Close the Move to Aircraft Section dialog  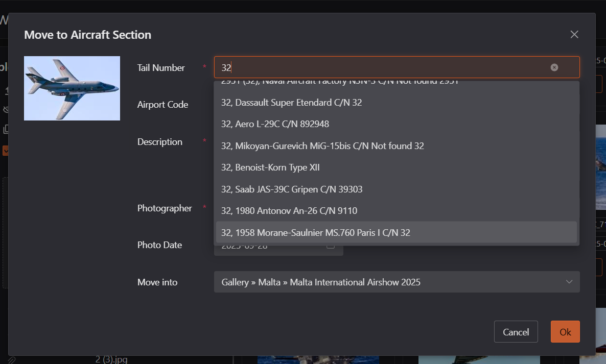[574, 34]
